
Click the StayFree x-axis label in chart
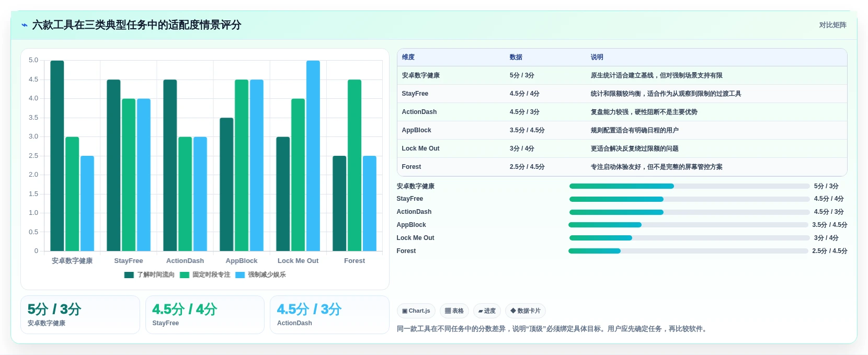[x=129, y=261]
